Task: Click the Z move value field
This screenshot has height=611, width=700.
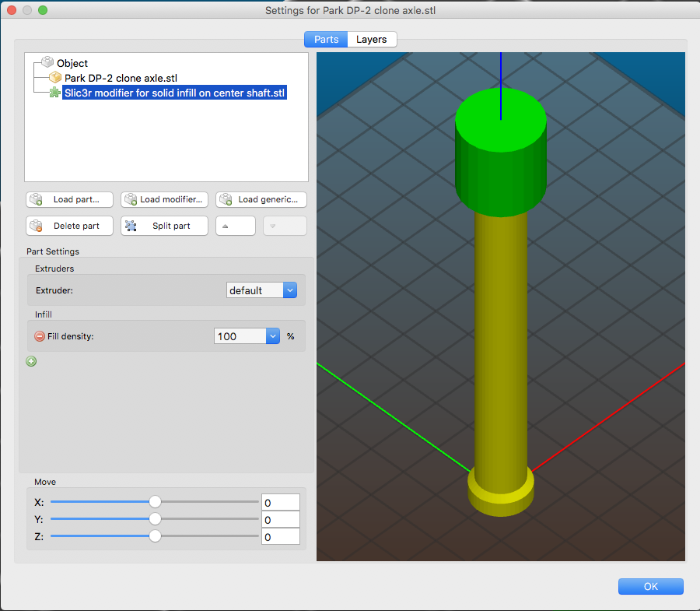Action: tap(280, 536)
